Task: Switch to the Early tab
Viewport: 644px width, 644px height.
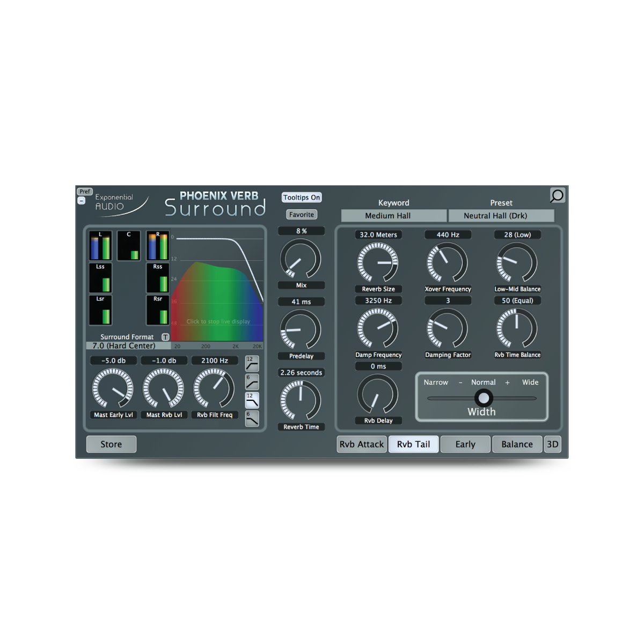Action: 465,444
